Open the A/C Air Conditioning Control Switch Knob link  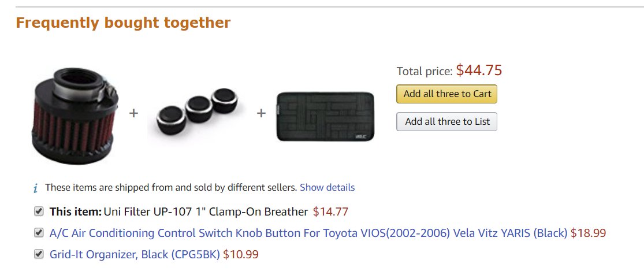(x=308, y=233)
